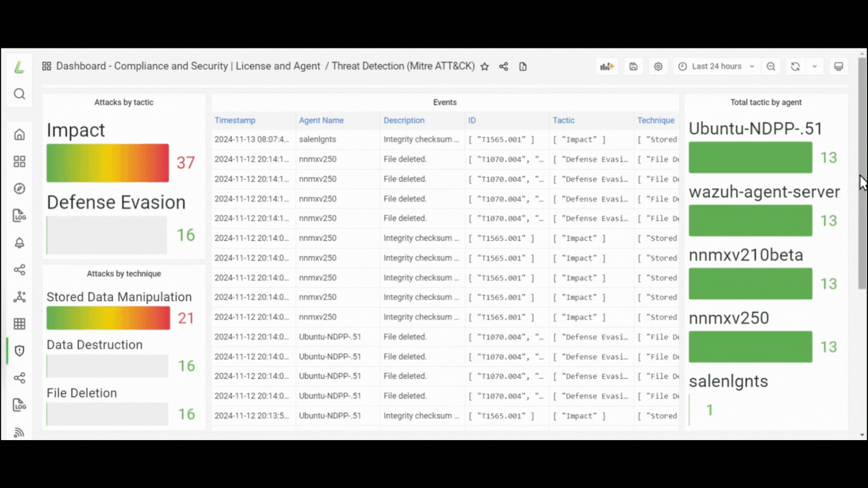Screen dimensions: 868x488
Task: Click the Impact gradient gauge bar
Action: [108, 163]
